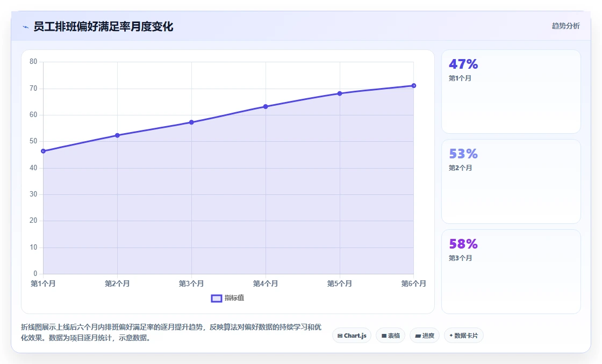Select the 第3个月 data point on the line

tap(191, 122)
